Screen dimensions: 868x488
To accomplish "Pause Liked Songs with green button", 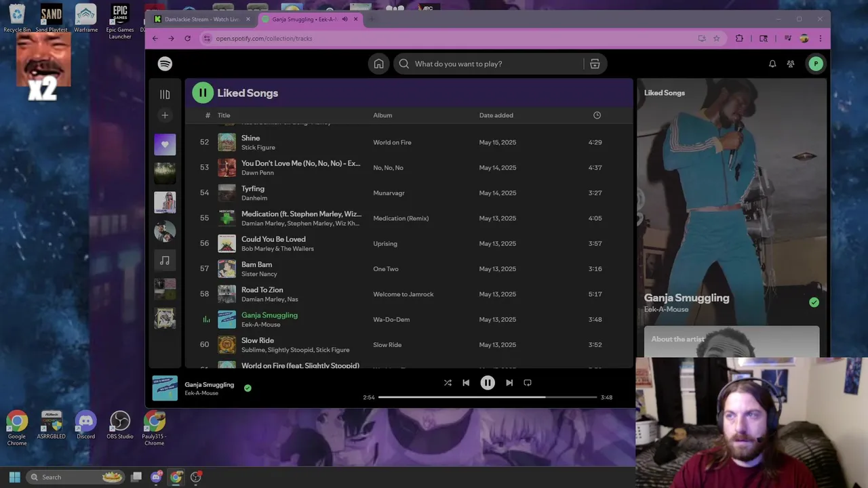I will [x=203, y=93].
